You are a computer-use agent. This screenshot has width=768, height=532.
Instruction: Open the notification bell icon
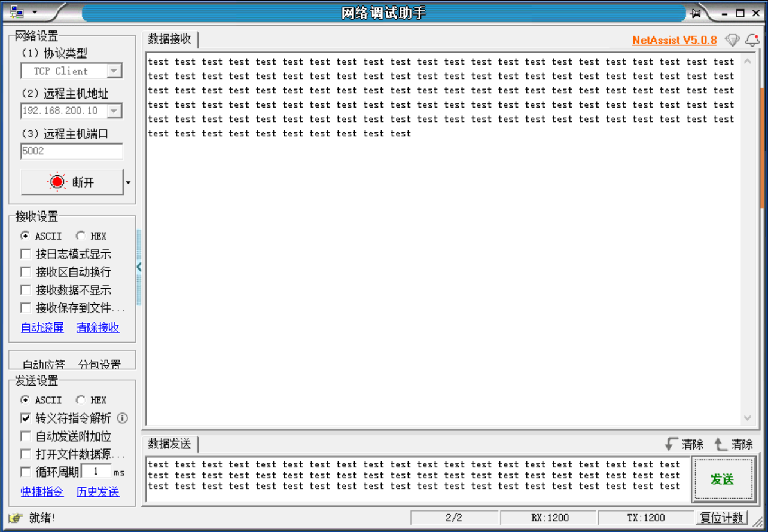click(752, 40)
